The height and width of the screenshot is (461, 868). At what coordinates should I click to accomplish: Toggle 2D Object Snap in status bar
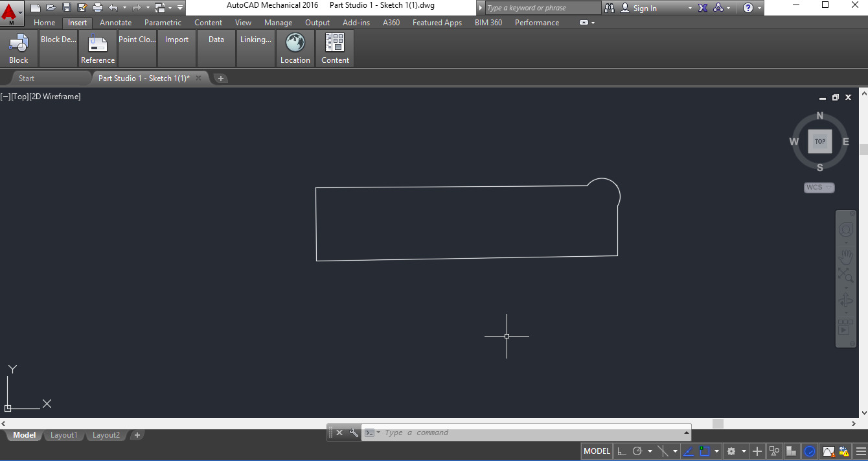click(x=705, y=451)
